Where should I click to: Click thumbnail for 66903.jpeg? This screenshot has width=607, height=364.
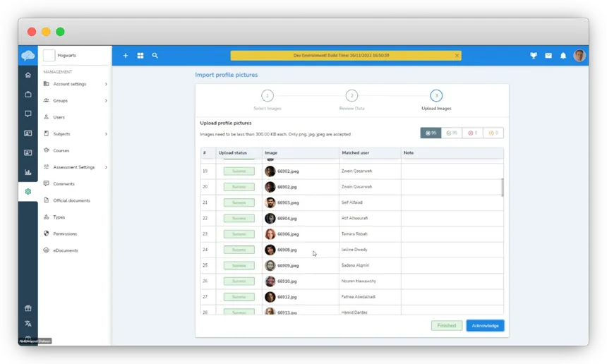coord(270,202)
